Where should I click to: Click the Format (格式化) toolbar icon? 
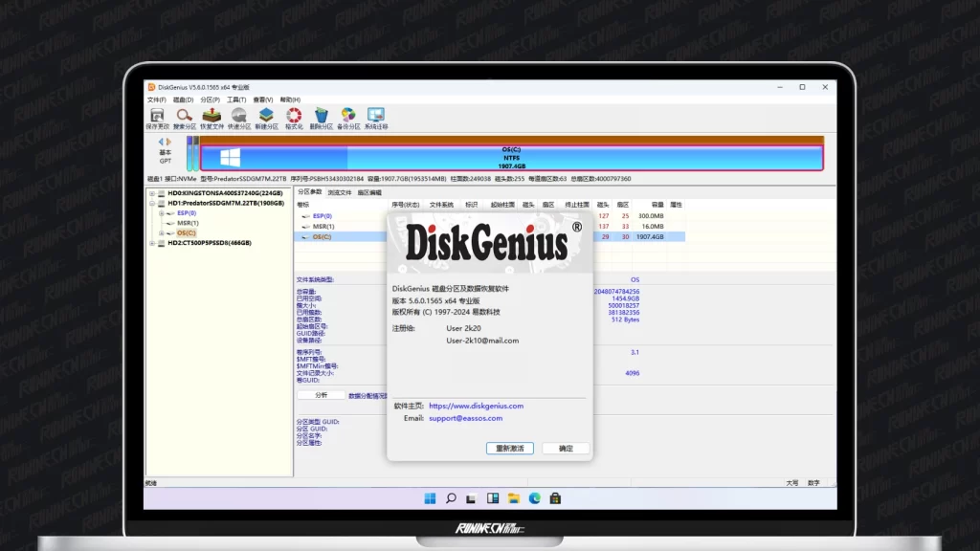point(294,117)
